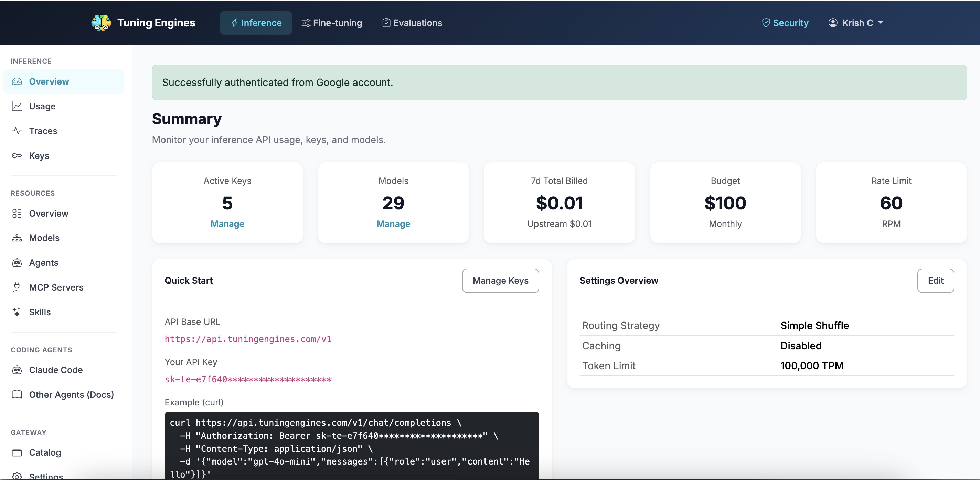
Task: Click the Tuning Engines brand name
Action: [x=156, y=23]
